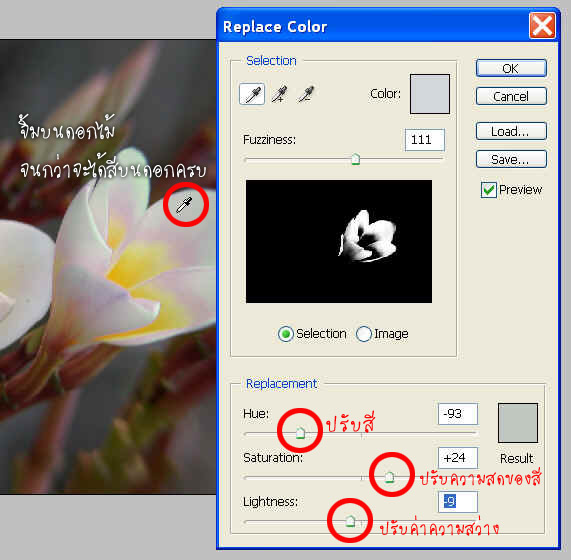
Task: Click the black-and-white selection mask preview
Action: tap(339, 241)
